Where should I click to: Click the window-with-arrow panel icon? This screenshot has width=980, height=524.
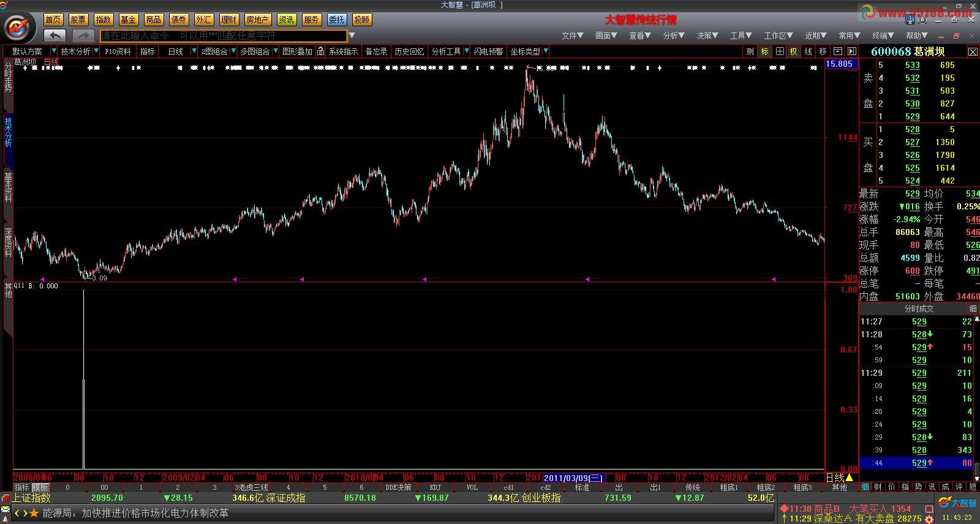pyautogui.click(x=837, y=51)
